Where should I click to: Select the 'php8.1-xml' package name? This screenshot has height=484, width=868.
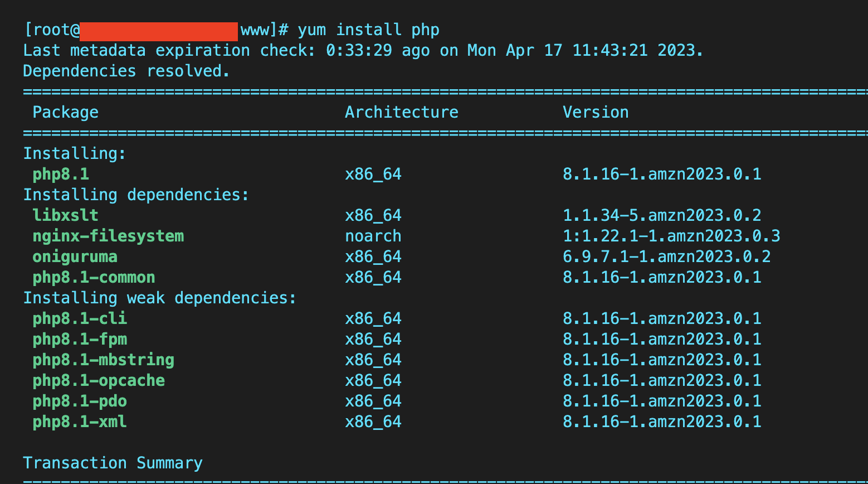click(80, 422)
